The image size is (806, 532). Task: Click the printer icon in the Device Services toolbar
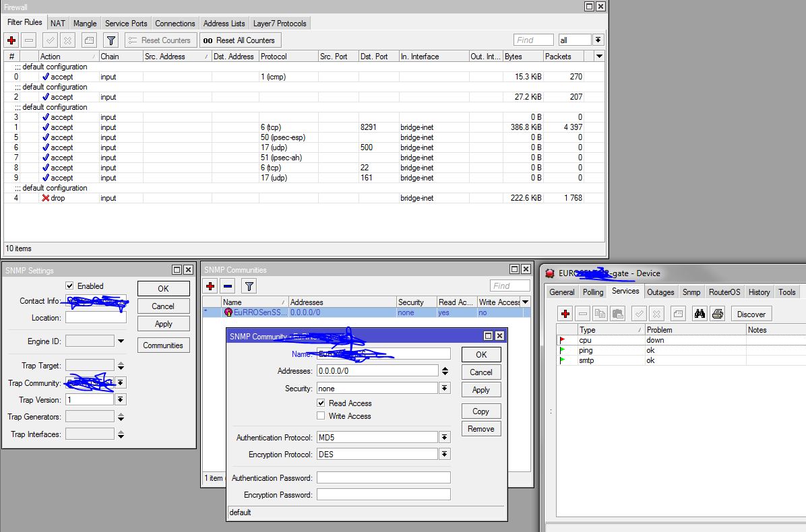click(x=718, y=314)
